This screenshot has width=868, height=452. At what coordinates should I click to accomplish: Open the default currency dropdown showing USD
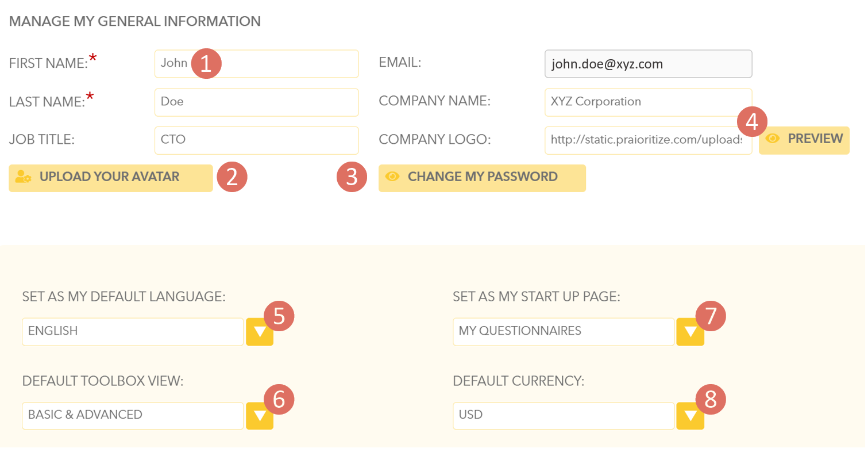(x=564, y=416)
